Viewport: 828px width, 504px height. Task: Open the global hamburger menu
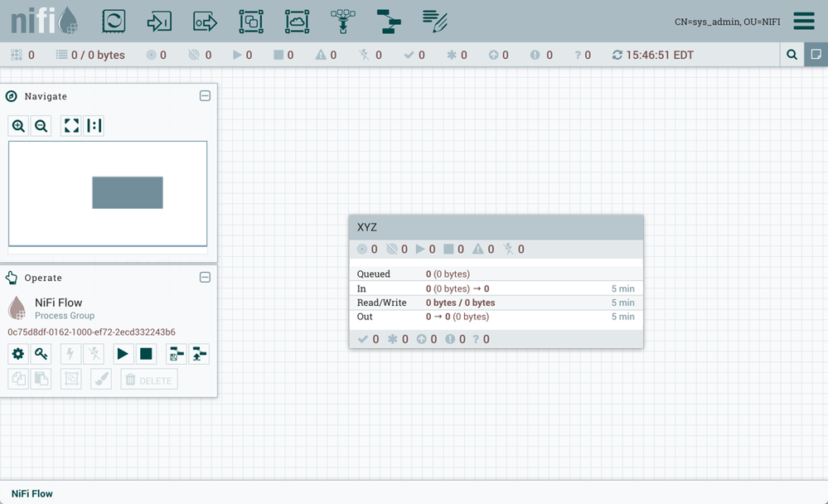click(803, 21)
